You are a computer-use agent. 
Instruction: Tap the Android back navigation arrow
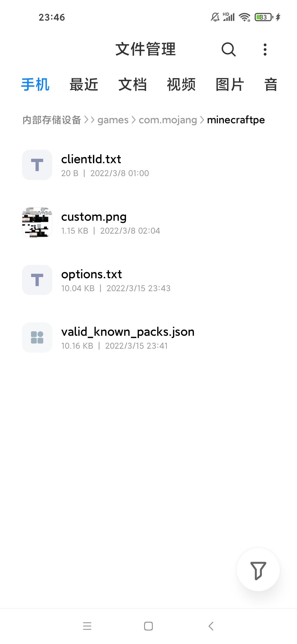tap(211, 626)
